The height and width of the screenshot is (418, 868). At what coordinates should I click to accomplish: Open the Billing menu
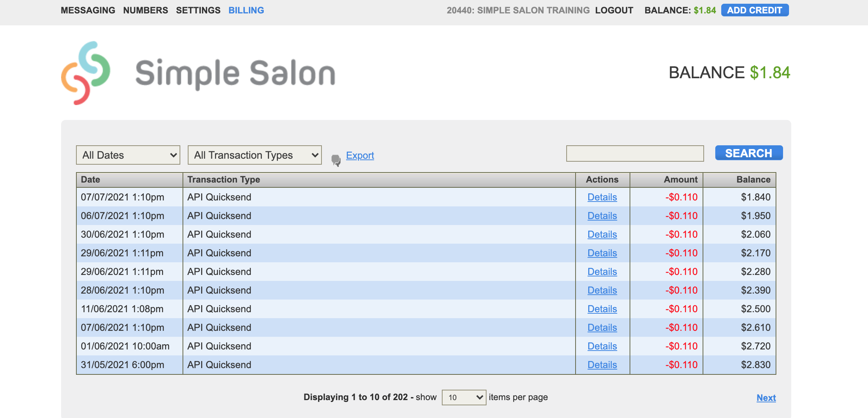coord(246,10)
